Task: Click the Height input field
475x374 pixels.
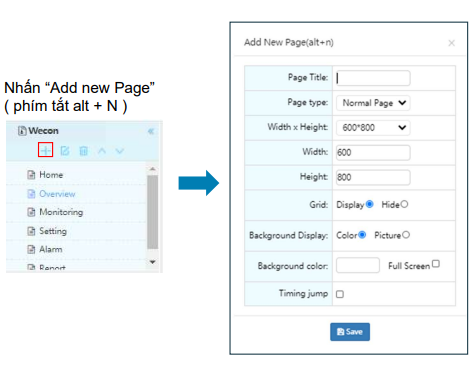Action: [373, 177]
